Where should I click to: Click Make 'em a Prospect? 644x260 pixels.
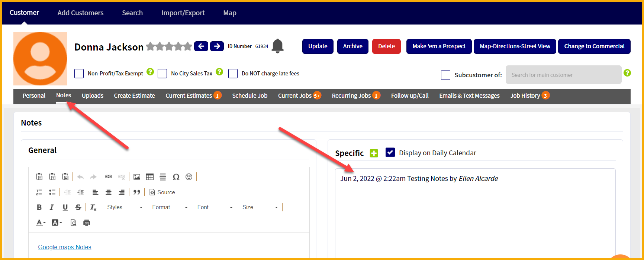[x=439, y=46]
